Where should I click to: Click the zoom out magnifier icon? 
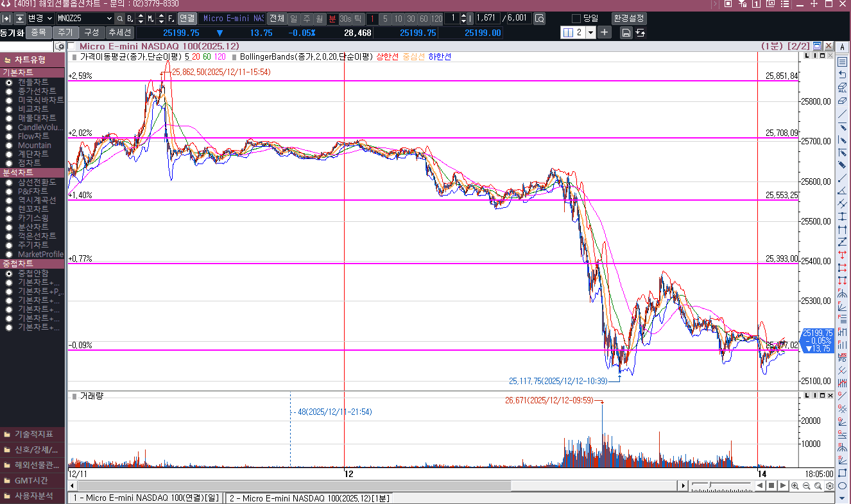tap(807, 486)
